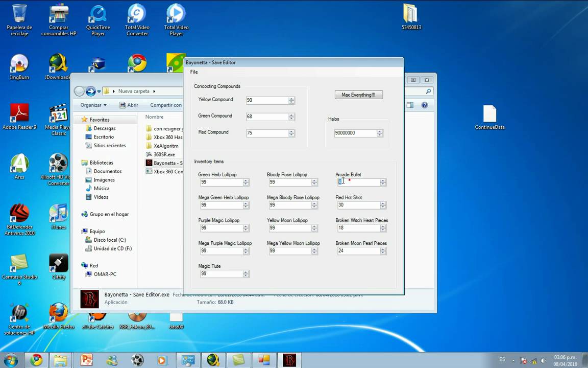The height and width of the screenshot is (368, 588).
Task: Open Google Chrome desktop shortcut
Action: coord(137,63)
